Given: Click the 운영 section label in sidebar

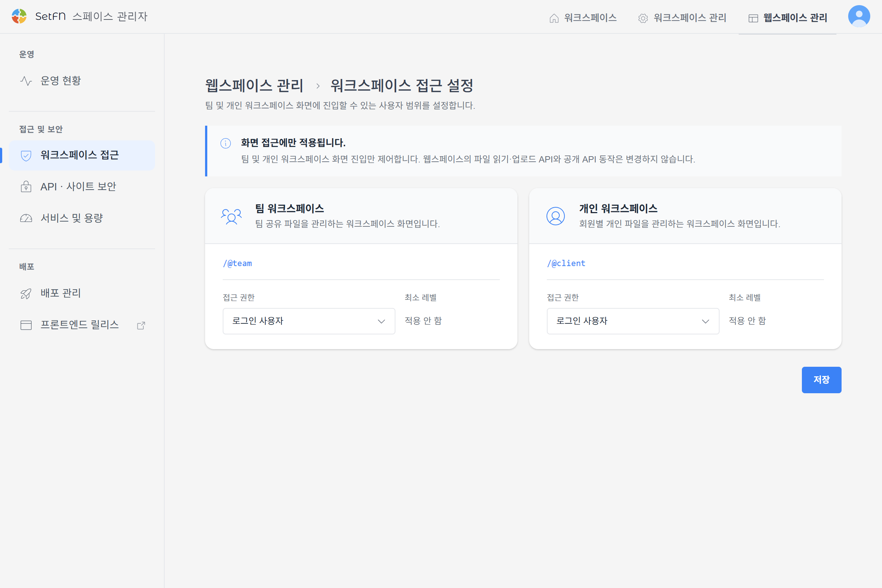Looking at the screenshot, I should click(x=26, y=54).
